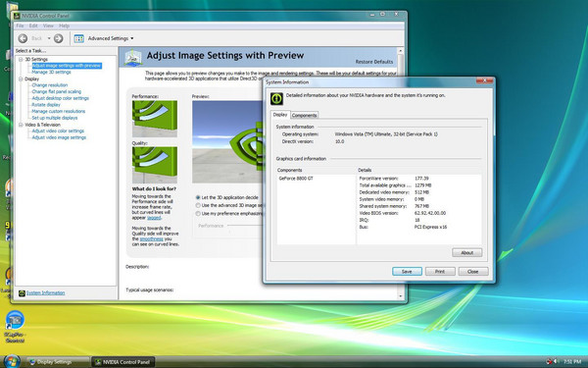
Task: Click the NVIDIA System Information dialog icon
Action: (276, 98)
